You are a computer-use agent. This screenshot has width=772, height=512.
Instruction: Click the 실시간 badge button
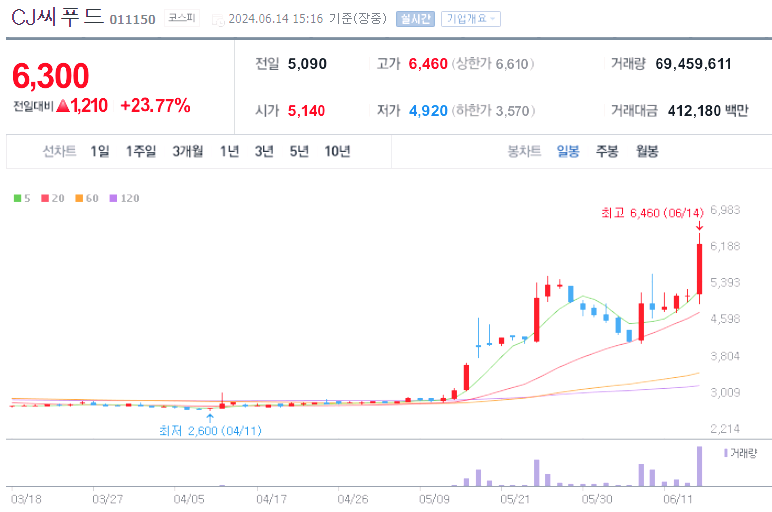click(415, 19)
